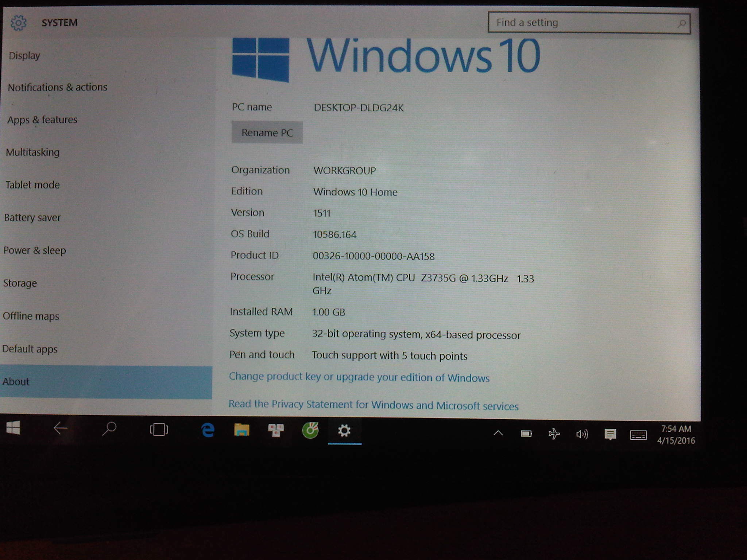Screen dimensions: 747x560
Task: Click System type 32-bit operating system text
Action: tap(416, 335)
